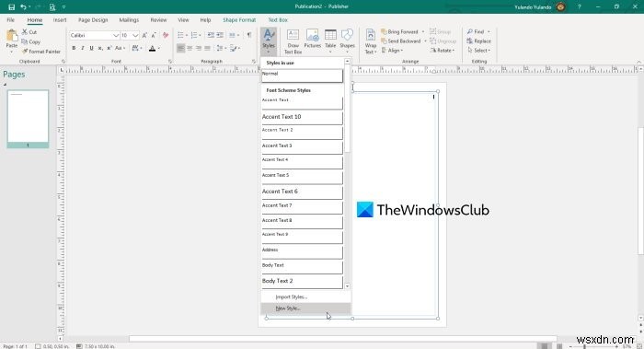The width and height of the screenshot is (644, 349).
Task: Click the Copy command
Action: 31,42
